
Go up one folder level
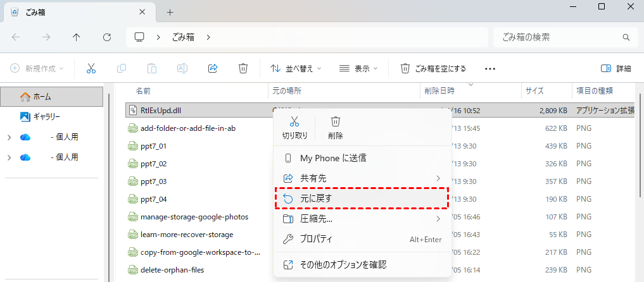[77, 37]
